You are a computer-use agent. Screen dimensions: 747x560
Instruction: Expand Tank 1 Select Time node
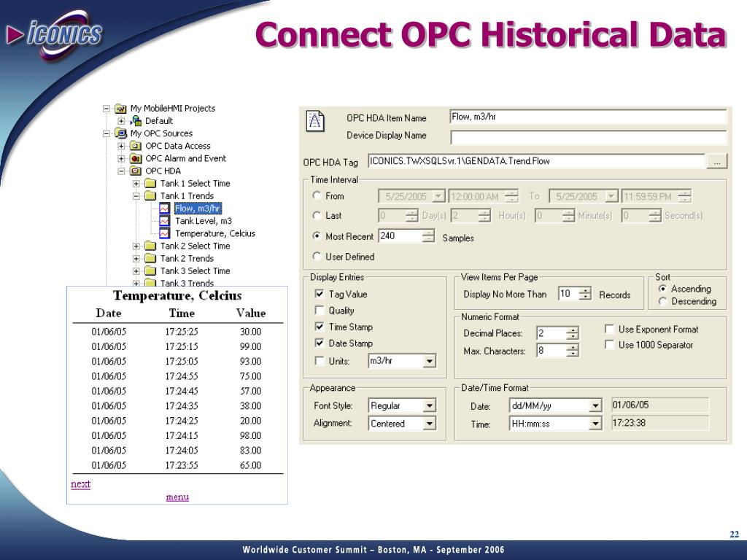click(x=136, y=183)
